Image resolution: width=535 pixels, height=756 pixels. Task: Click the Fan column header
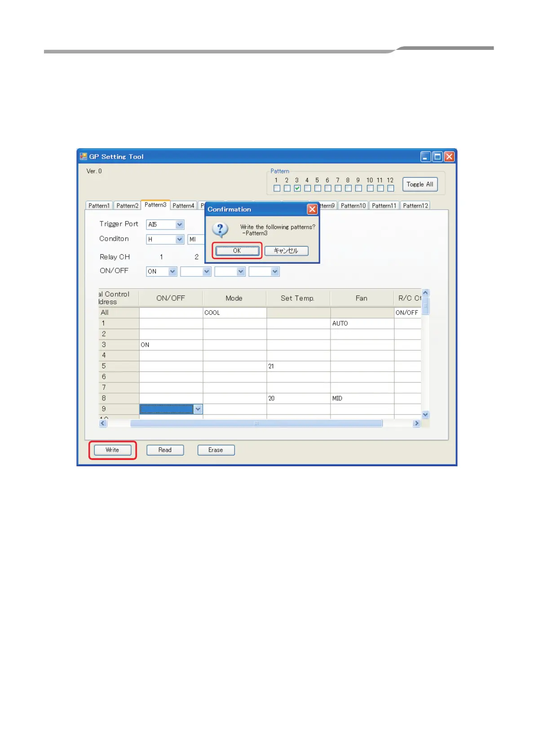[x=362, y=298]
